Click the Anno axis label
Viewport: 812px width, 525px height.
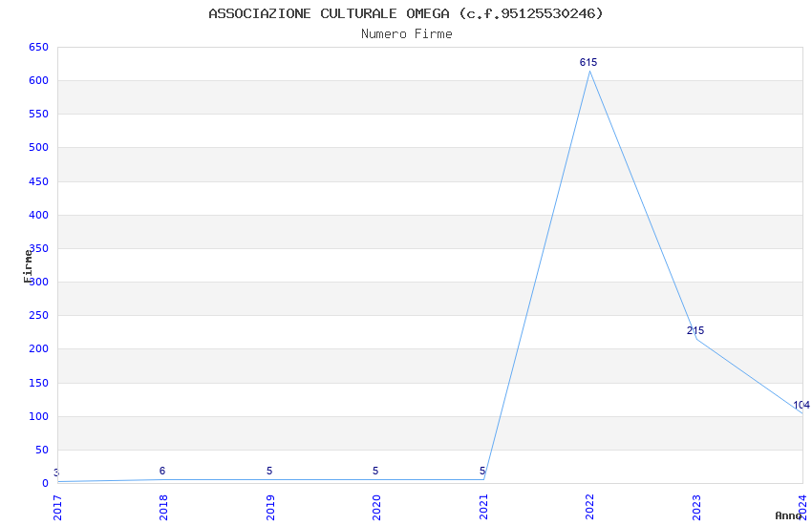coord(788,515)
